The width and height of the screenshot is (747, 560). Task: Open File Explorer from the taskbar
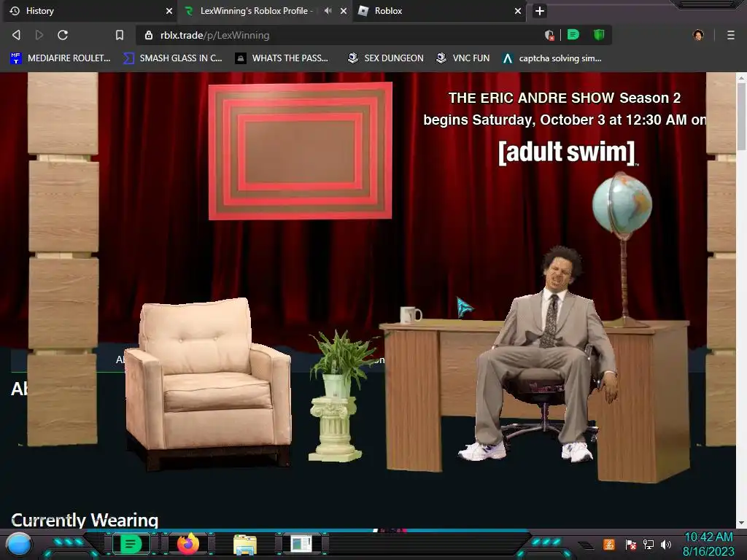[245, 545]
